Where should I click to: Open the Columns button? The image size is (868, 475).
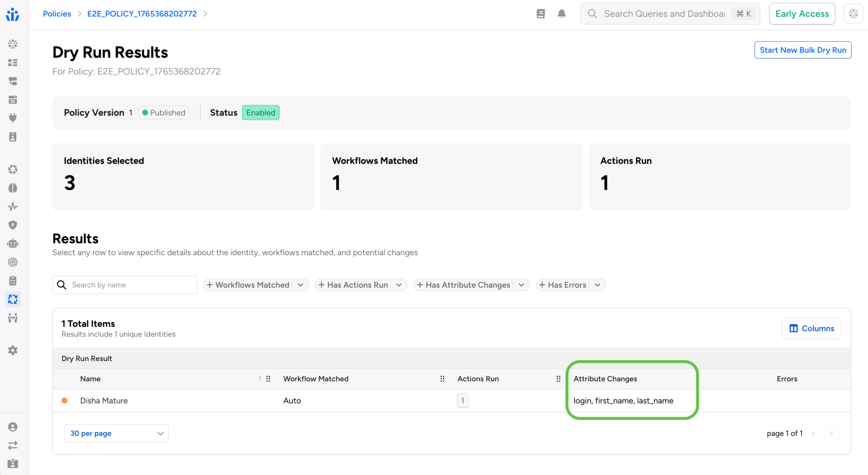pos(811,328)
